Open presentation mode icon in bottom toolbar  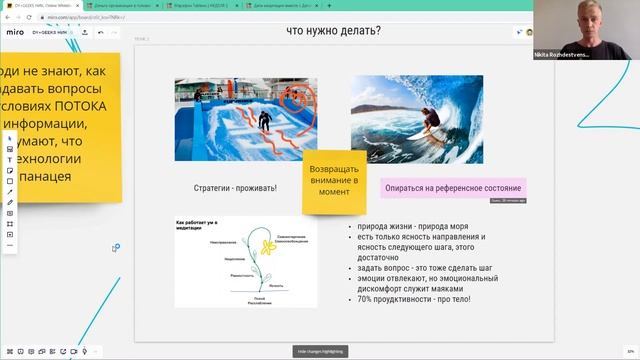pyautogui.click(x=20, y=351)
